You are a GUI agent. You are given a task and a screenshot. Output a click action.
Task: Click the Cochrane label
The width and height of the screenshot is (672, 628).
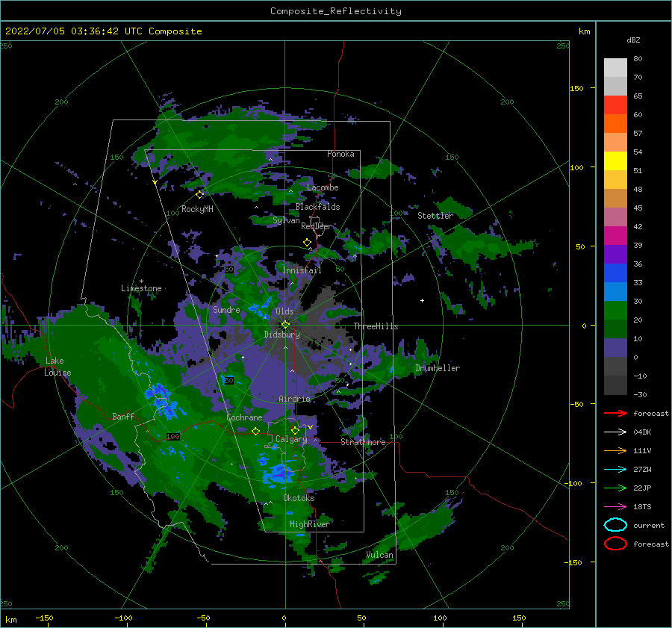click(244, 417)
